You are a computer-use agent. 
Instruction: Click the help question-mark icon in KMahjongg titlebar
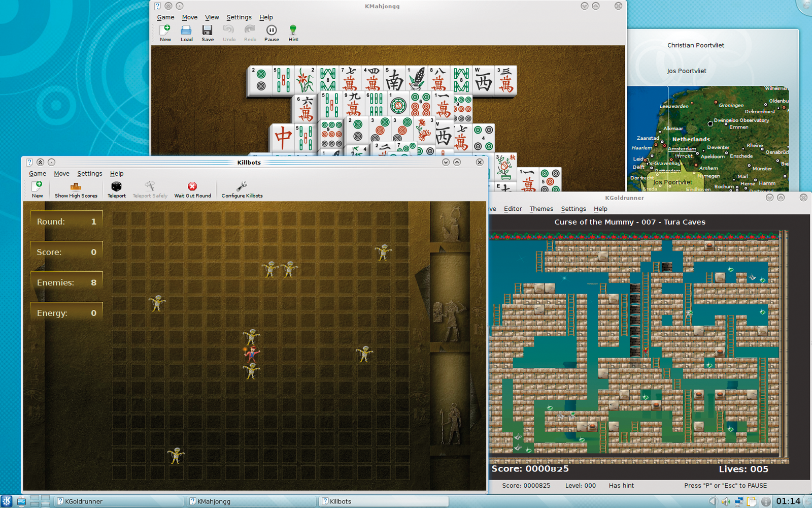click(157, 6)
